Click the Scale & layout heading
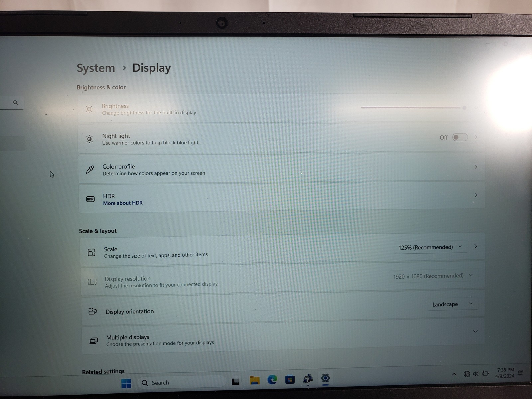The height and width of the screenshot is (399, 532). (98, 231)
